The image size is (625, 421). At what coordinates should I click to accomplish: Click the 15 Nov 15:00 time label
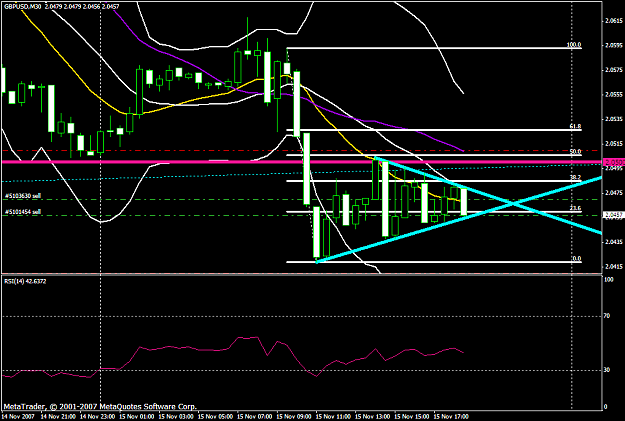pos(412,417)
